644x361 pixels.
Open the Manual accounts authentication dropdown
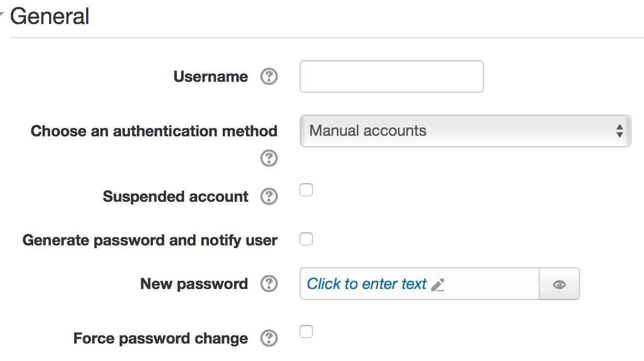(x=466, y=131)
